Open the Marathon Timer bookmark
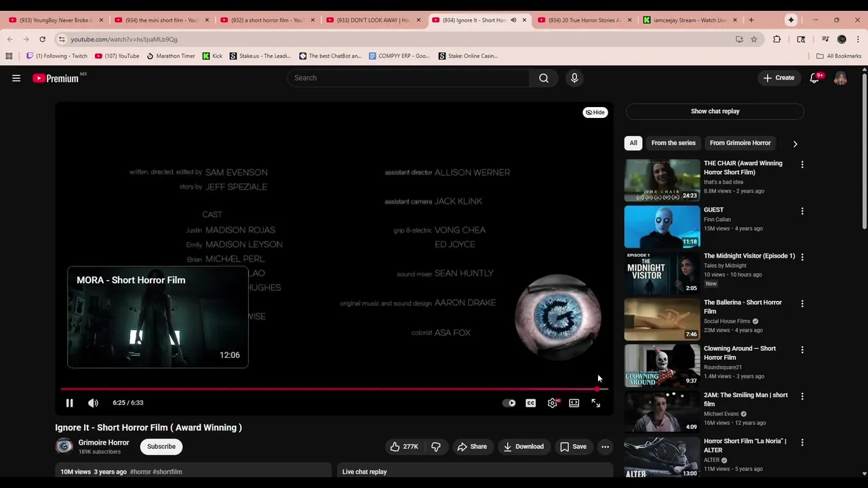This screenshot has width=868, height=488. coord(171,56)
